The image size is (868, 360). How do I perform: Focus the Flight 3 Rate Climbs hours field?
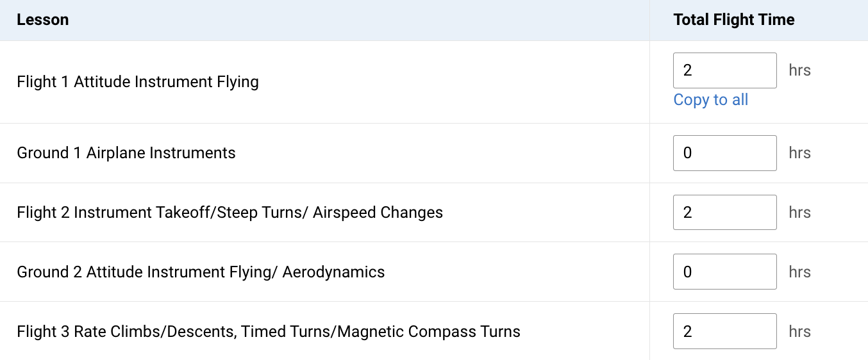point(724,331)
